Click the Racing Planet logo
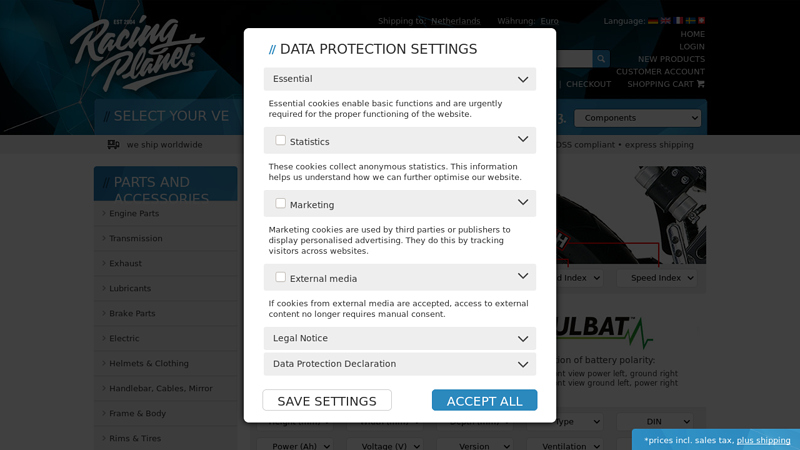 coord(137,54)
